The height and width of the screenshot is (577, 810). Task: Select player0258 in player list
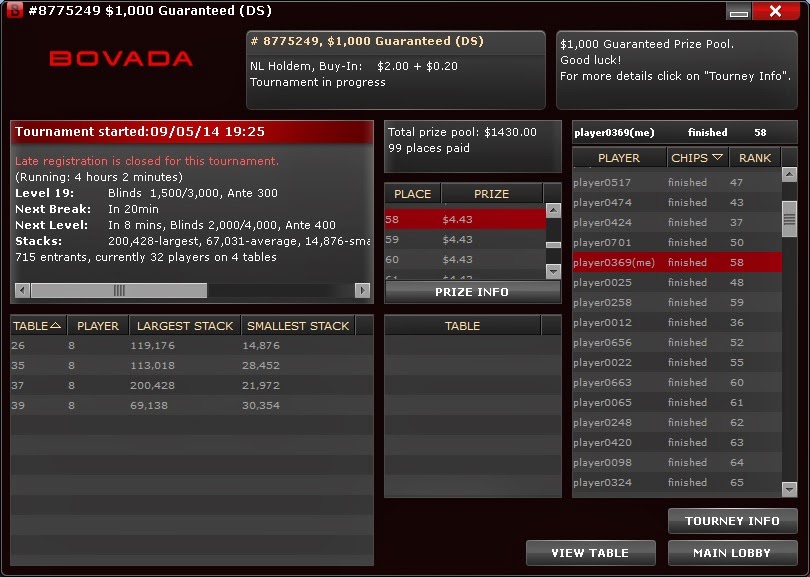coord(677,302)
